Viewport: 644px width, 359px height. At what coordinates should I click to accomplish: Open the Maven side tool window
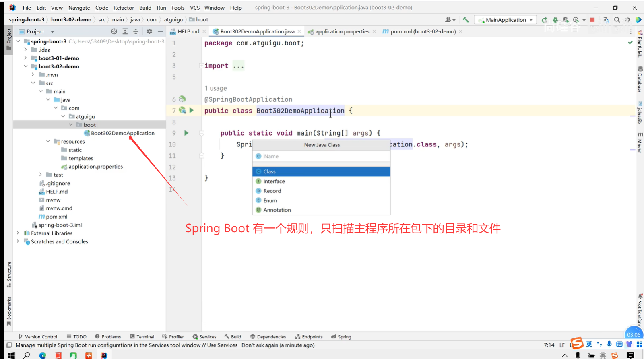640,143
